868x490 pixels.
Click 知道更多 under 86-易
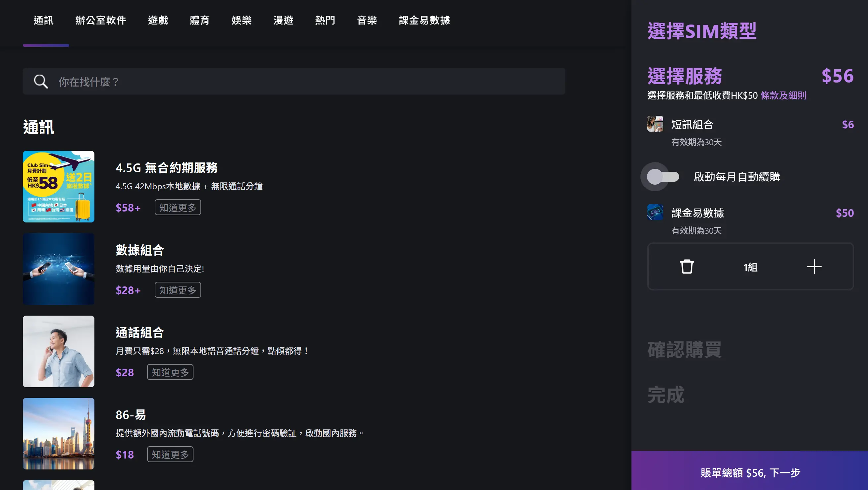click(x=170, y=454)
